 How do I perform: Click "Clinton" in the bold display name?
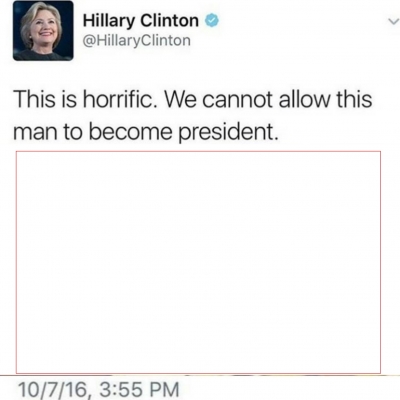(169, 21)
